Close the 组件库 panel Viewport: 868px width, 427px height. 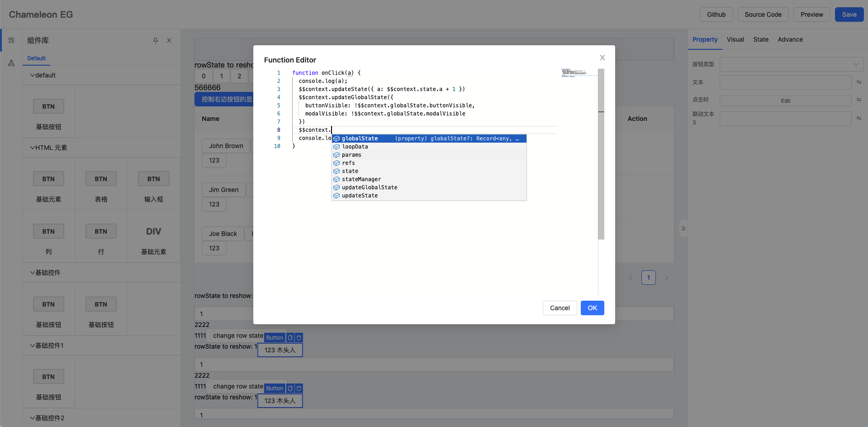[x=169, y=40]
